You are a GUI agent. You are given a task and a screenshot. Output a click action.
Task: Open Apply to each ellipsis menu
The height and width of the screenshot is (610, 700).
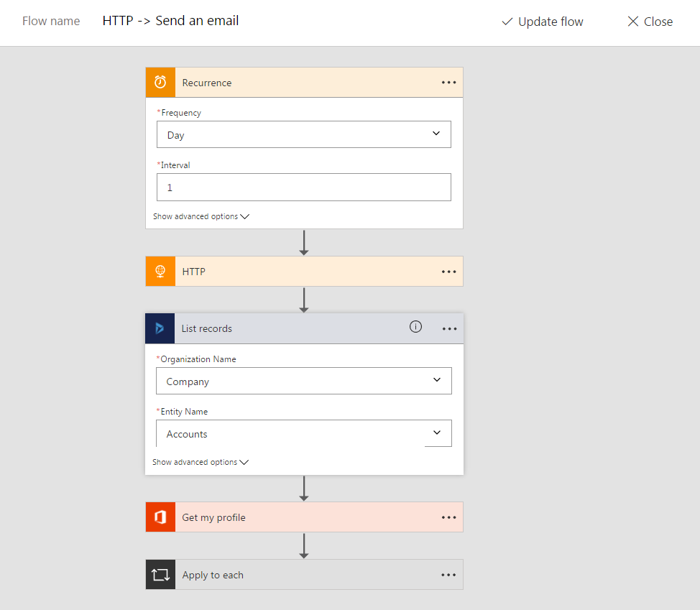pyautogui.click(x=448, y=575)
